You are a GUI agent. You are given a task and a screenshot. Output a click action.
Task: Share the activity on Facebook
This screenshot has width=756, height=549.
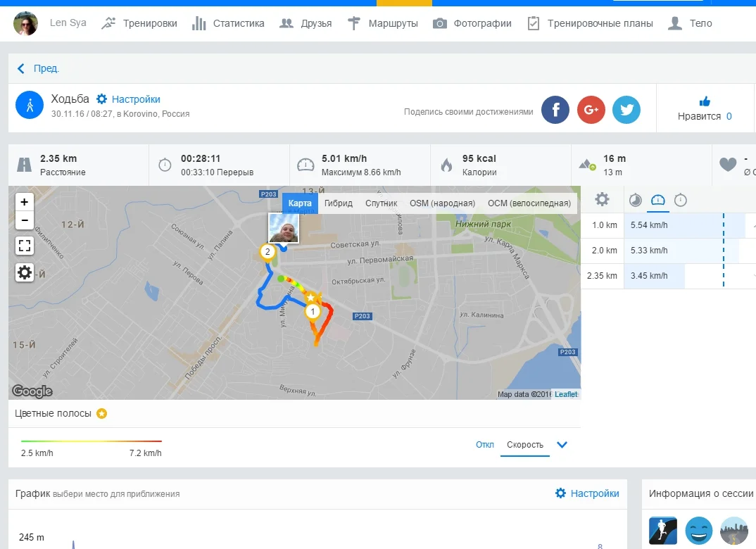555,109
